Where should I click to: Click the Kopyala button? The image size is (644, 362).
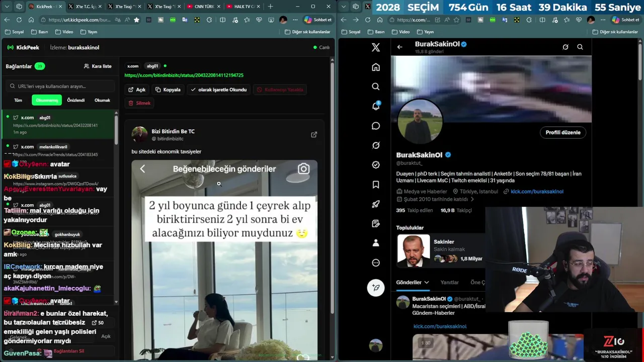tap(168, 89)
